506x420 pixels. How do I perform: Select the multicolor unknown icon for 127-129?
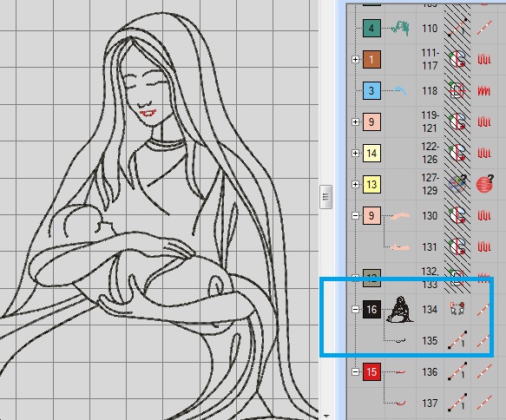click(x=457, y=184)
